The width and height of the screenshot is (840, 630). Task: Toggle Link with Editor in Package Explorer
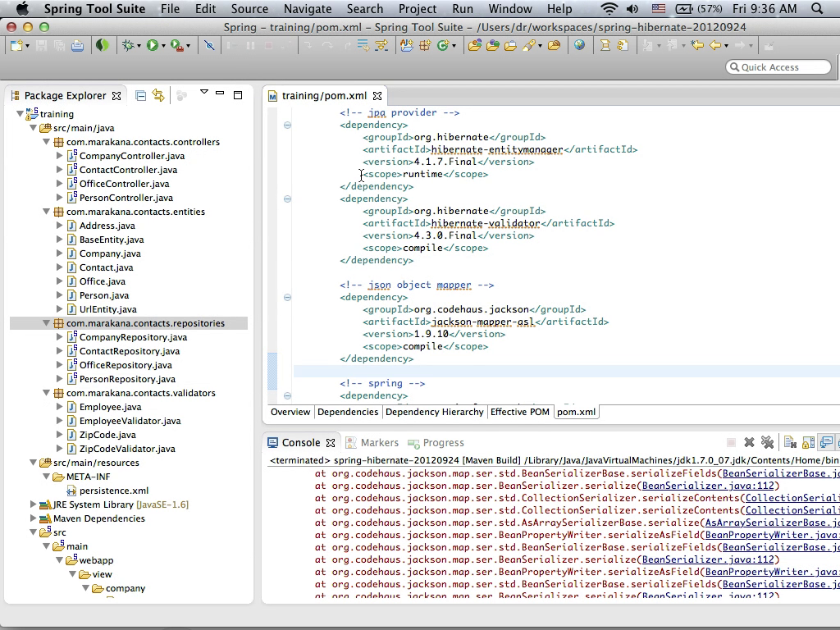(x=158, y=95)
